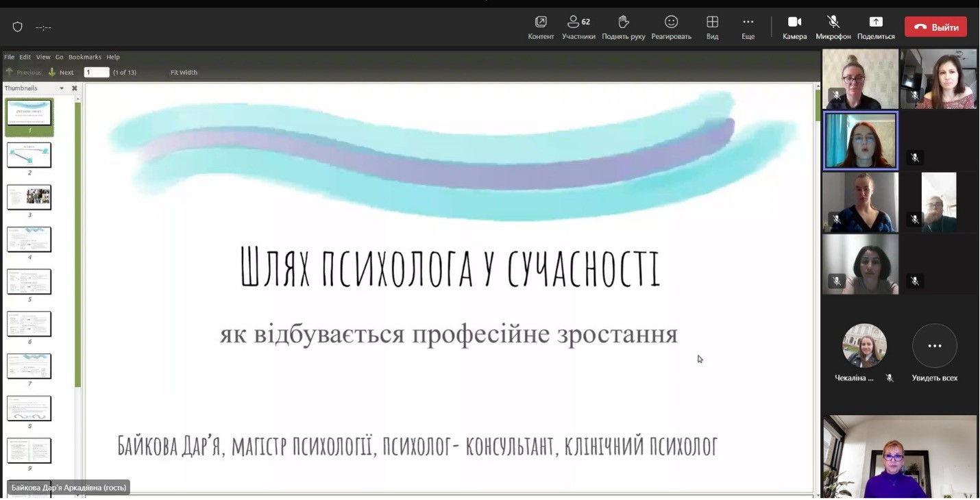Image resolution: width=980 pixels, height=500 pixels.
Task: Go to the Previous page
Action: (23, 72)
